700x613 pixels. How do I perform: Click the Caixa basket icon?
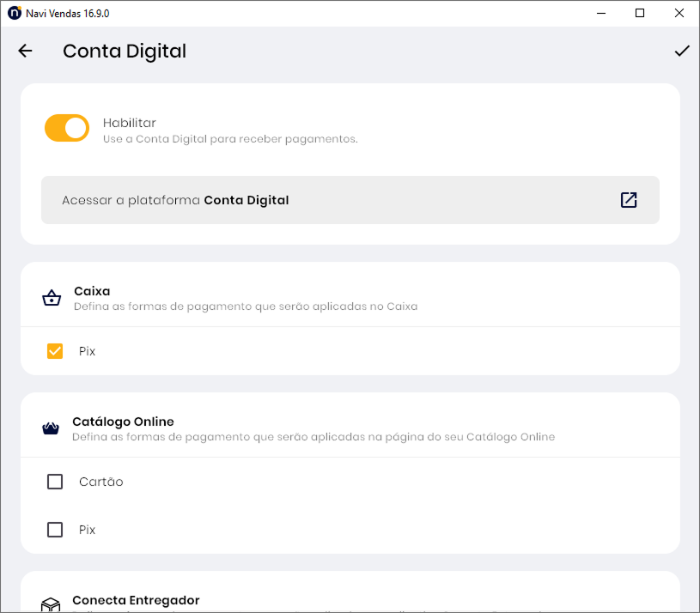52,299
